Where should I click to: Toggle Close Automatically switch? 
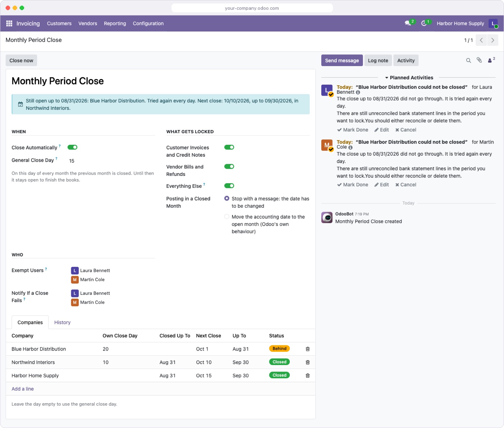[72, 147]
